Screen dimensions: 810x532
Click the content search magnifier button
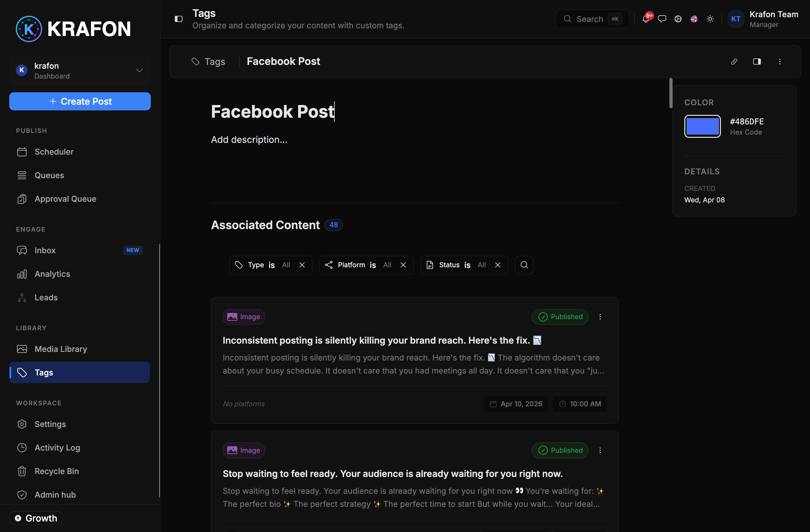(524, 265)
